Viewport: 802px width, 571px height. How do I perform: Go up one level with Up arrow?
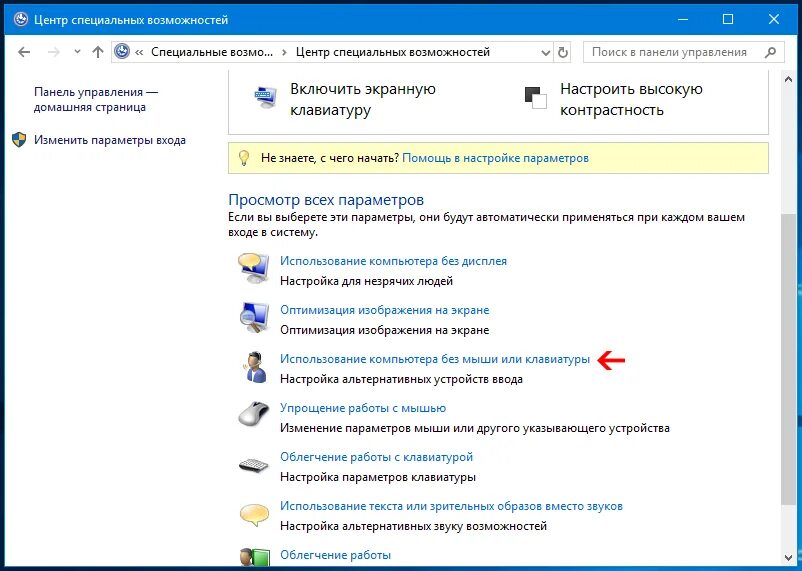(x=98, y=52)
